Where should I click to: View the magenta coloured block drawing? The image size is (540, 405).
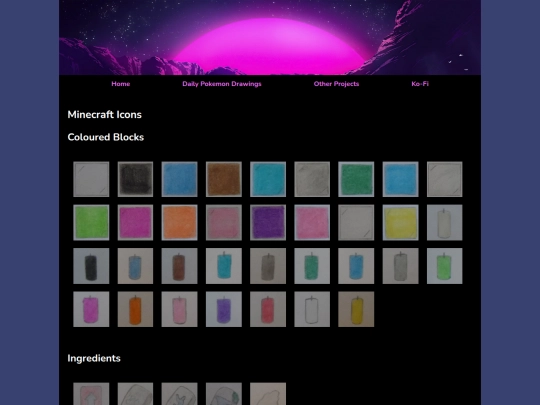135,222
